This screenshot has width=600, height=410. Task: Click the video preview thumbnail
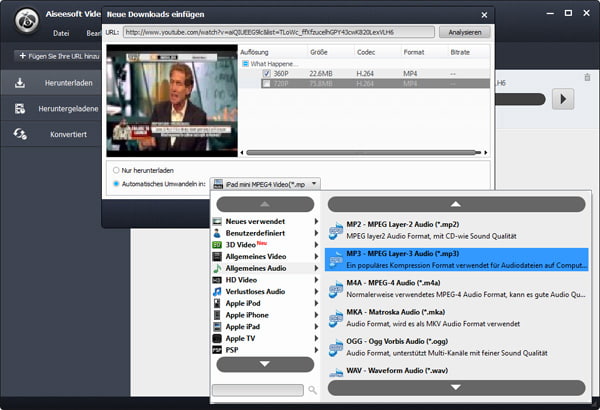(172, 101)
